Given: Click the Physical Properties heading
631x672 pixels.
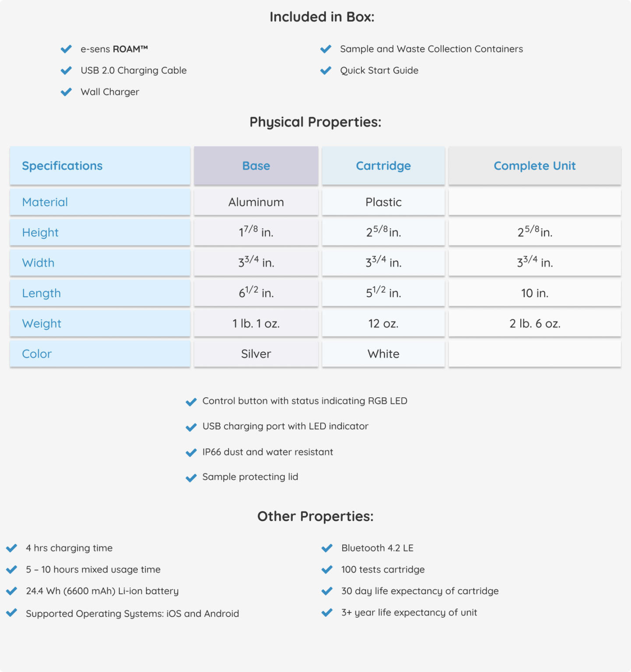Looking at the screenshot, I should point(315,122).
